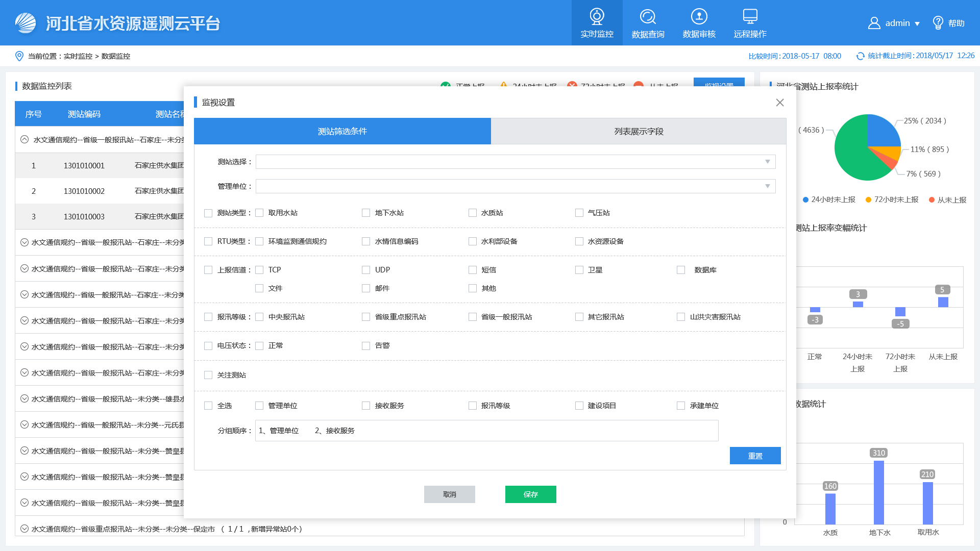Check the TCP channel checkbox

259,270
